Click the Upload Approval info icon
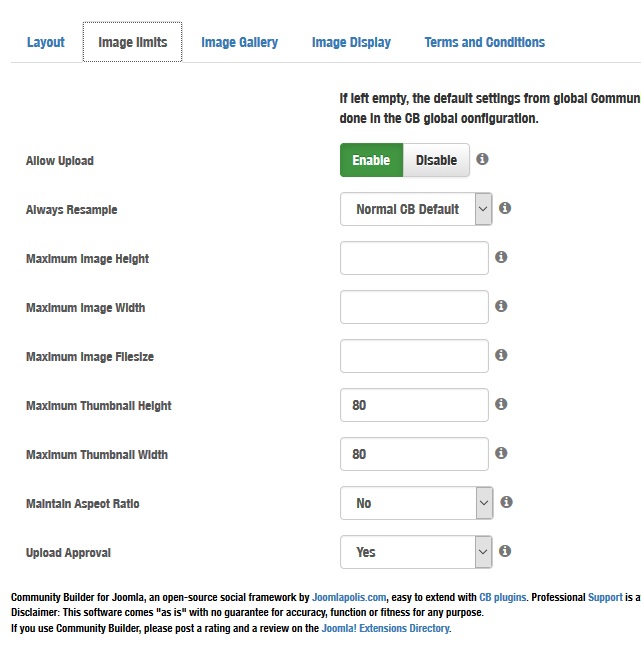The width and height of the screenshot is (641, 651). click(x=505, y=551)
